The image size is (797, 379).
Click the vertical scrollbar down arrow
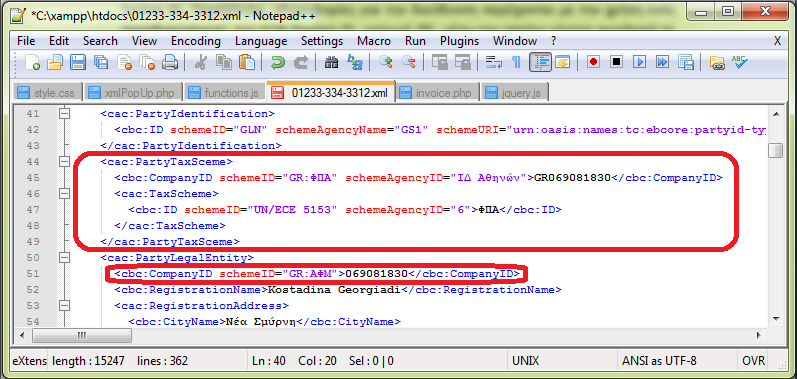coord(776,318)
